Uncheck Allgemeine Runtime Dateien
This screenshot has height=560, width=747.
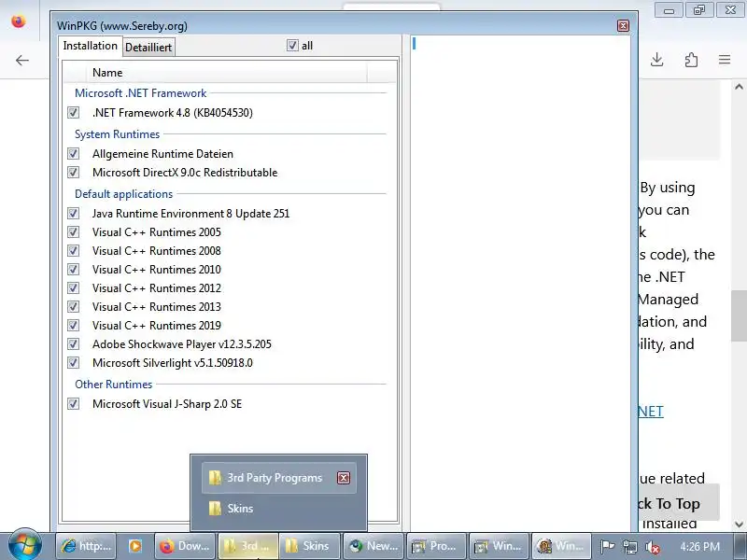(73, 153)
